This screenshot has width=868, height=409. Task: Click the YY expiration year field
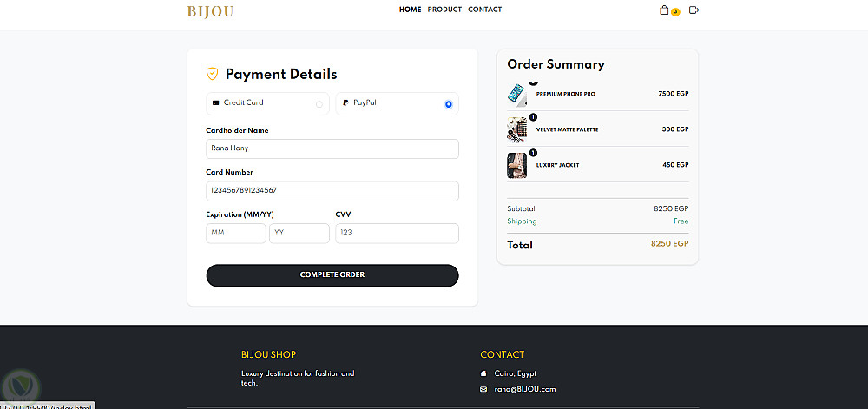tap(299, 233)
